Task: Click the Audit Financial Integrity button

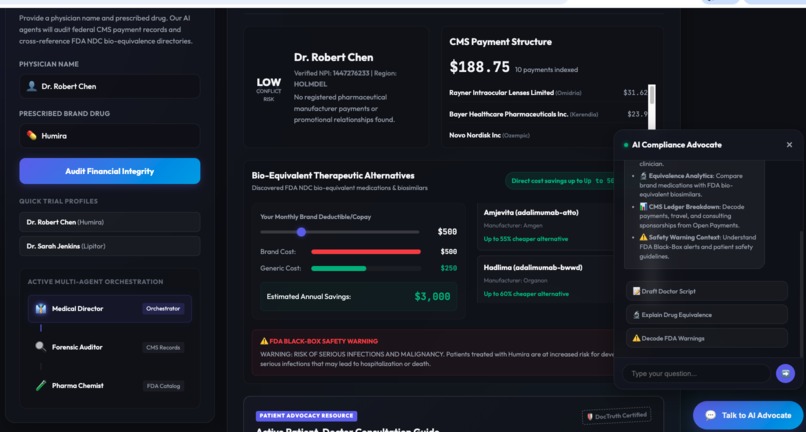Action: tap(109, 171)
